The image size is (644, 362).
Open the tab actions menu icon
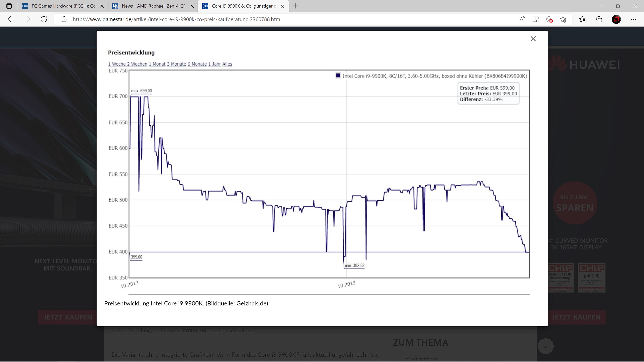(x=9, y=6)
